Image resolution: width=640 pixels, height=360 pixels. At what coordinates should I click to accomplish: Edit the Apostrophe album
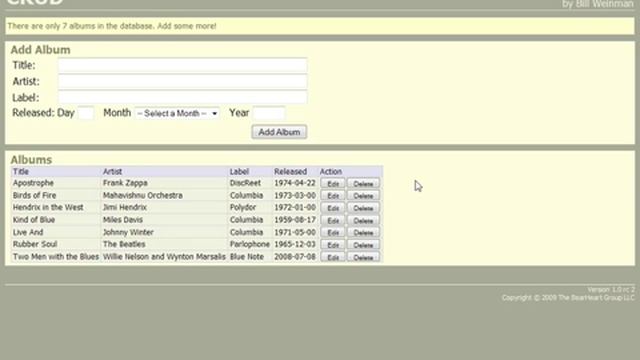pos(333,184)
